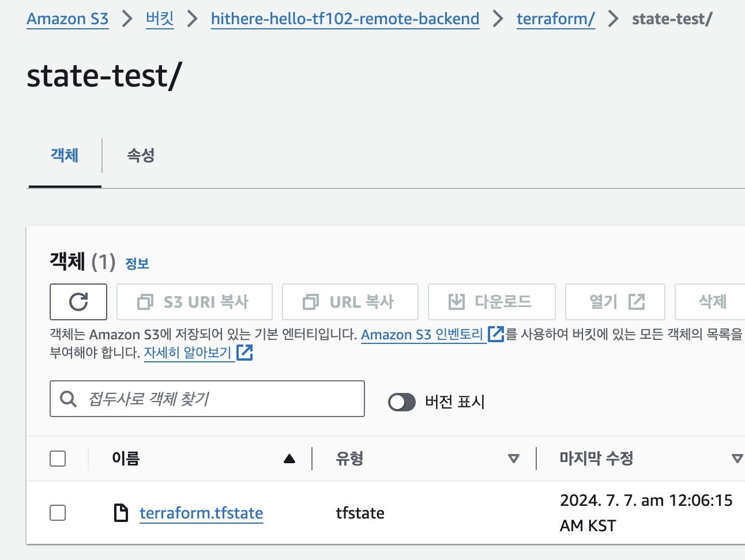This screenshot has height=560, width=745.
Task: Click the refresh objects icon button
Action: coord(78,301)
